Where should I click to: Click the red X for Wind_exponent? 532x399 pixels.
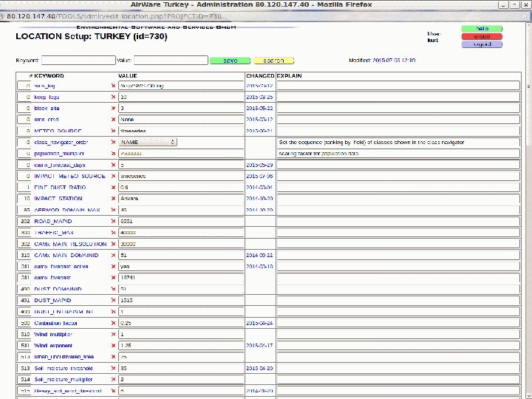click(x=113, y=345)
